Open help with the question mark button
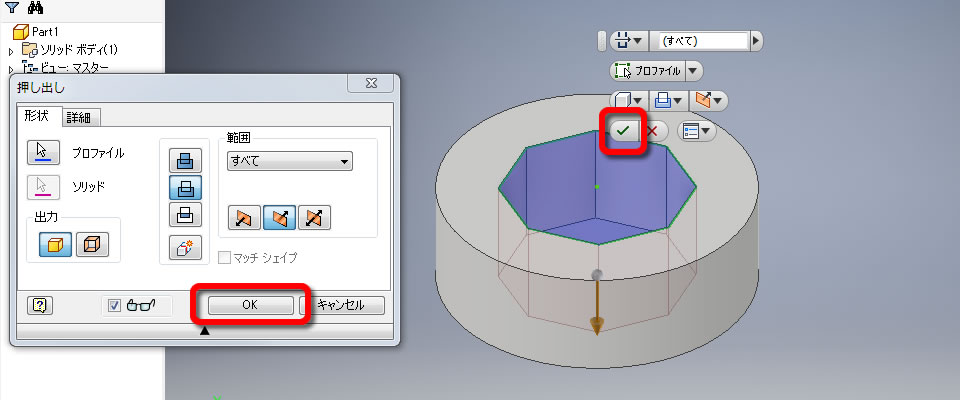 tap(40, 305)
